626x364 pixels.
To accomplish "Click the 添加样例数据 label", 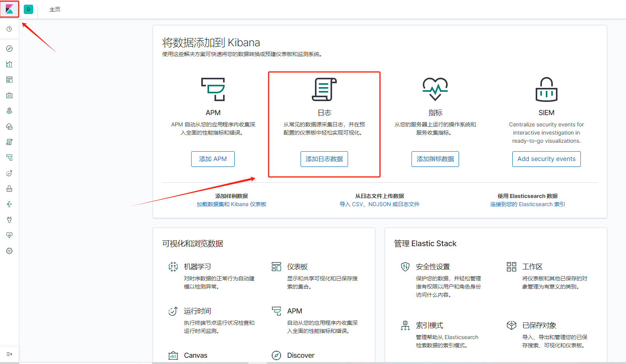I will [232, 196].
